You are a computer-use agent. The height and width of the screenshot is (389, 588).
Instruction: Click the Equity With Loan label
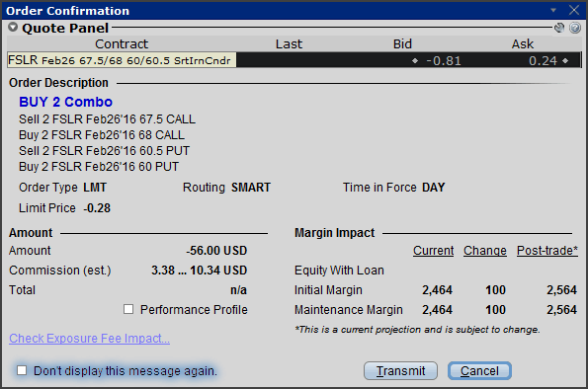(339, 271)
